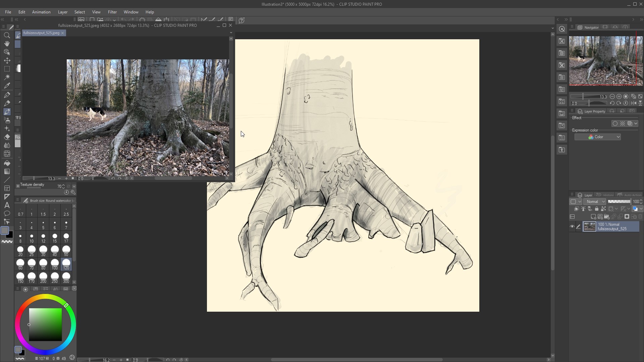
Task: Select the Text tool
Action: pos(7,205)
